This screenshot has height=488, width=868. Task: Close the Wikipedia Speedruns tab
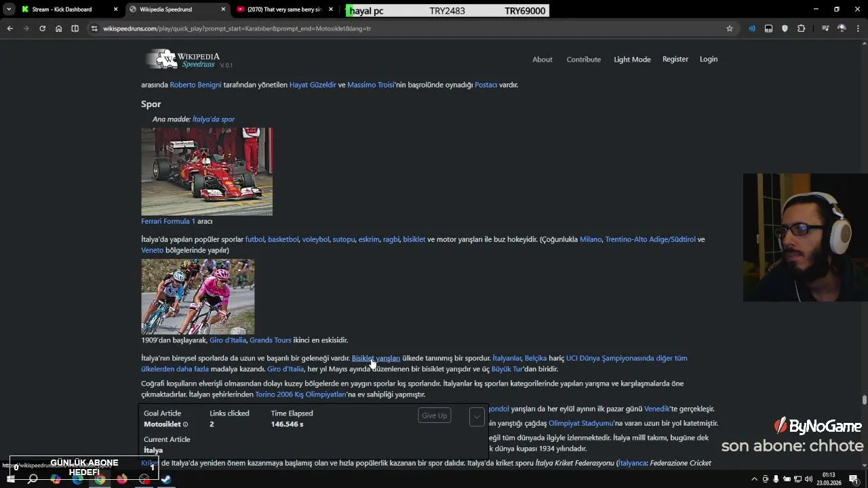click(x=224, y=9)
